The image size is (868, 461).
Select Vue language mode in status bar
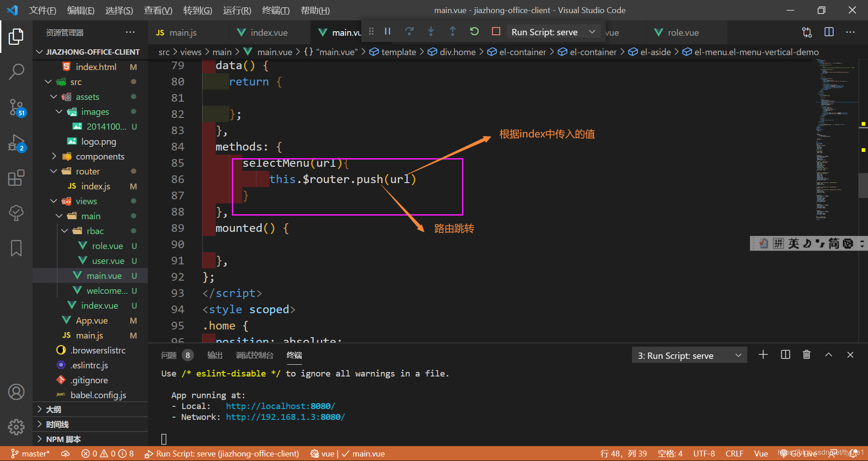click(761, 453)
